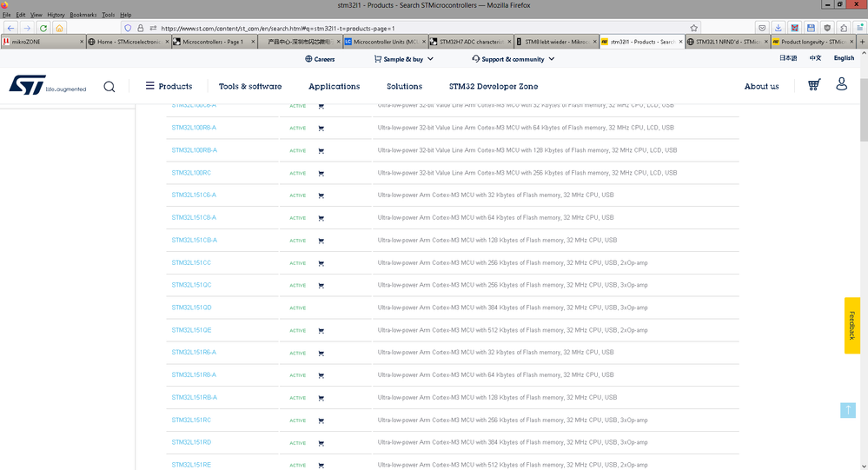The image size is (868, 470).
Task: Close the Product longevity tab
Action: pos(851,42)
